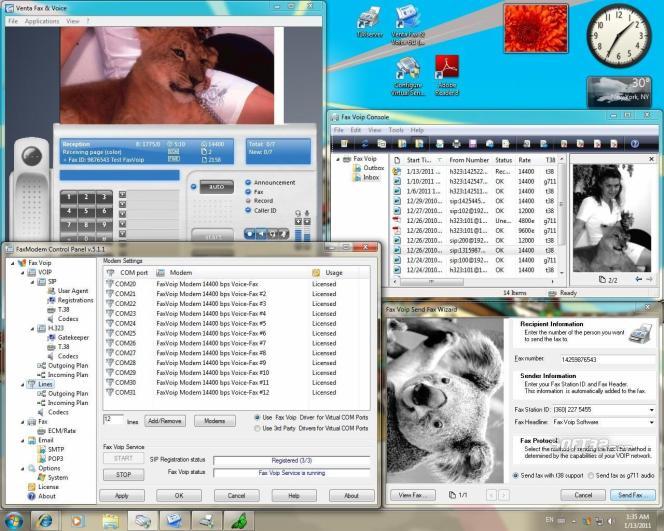The width and height of the screenshot is (664, 531).
Task: Open Windows Media Player from the taskbar
Action: [x=77, y=521]
